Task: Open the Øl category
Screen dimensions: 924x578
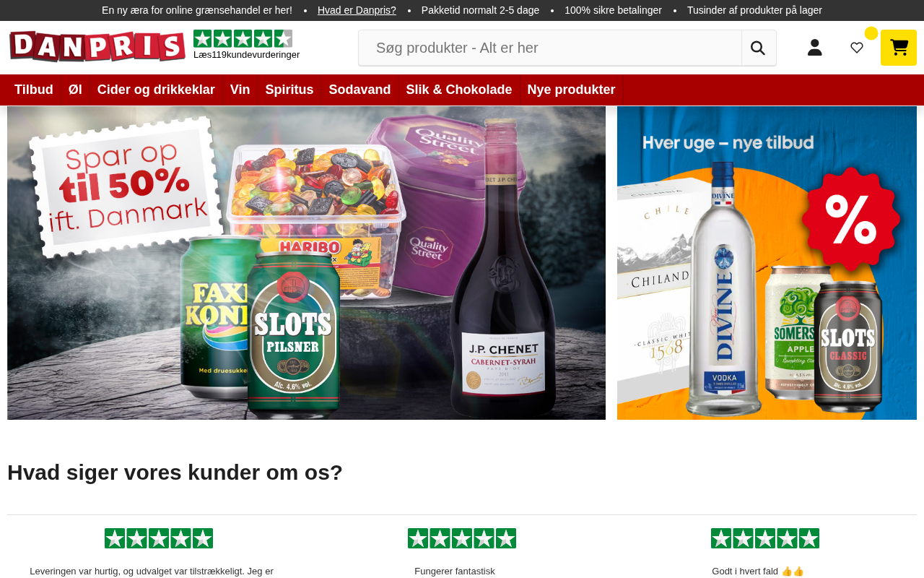Action: pos(75,90)
